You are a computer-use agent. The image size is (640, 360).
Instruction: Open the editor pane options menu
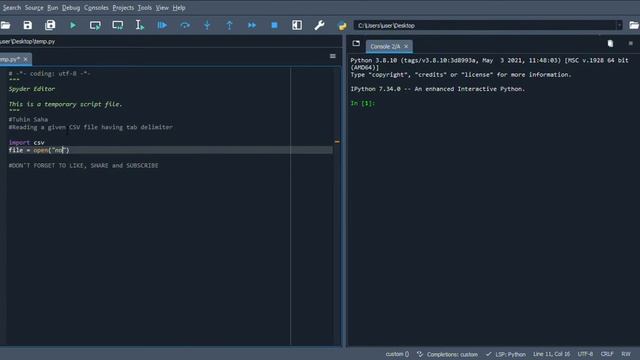(333, 56)
